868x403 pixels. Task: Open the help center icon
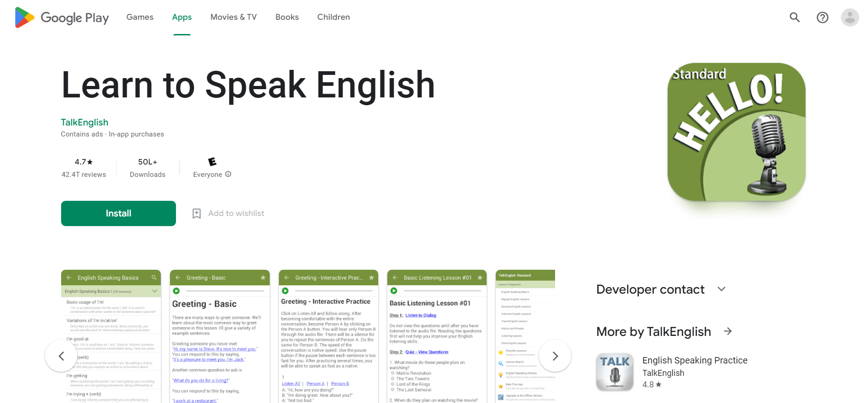822,17
